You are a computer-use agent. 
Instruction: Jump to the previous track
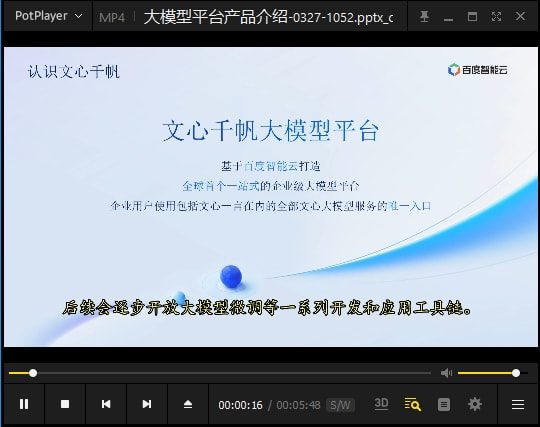click(106, 404)
